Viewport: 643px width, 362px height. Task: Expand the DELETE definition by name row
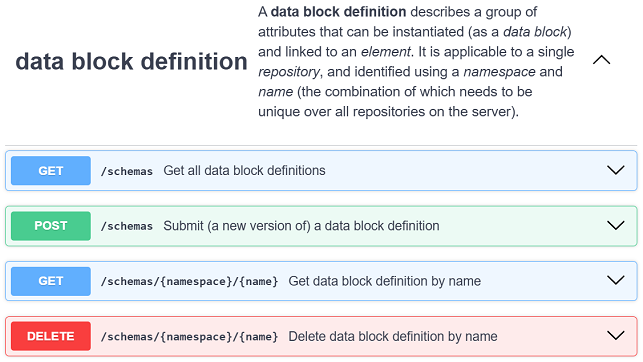(616, 336)
